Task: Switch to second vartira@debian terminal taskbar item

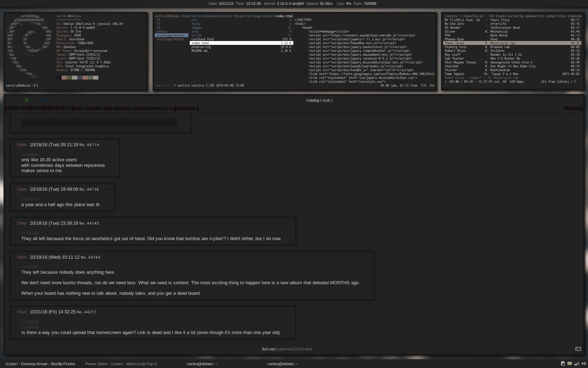Action: 283,364
